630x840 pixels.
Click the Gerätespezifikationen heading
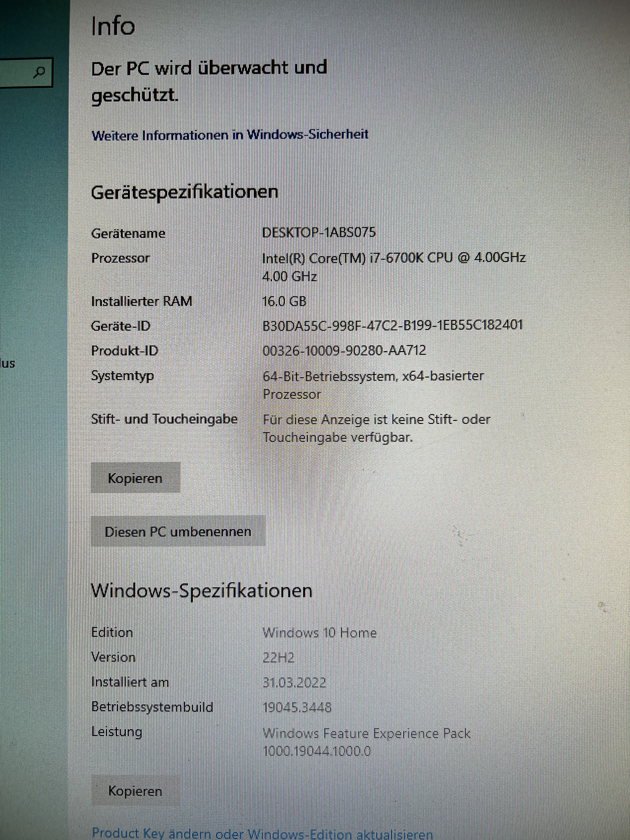coord(185,192)
